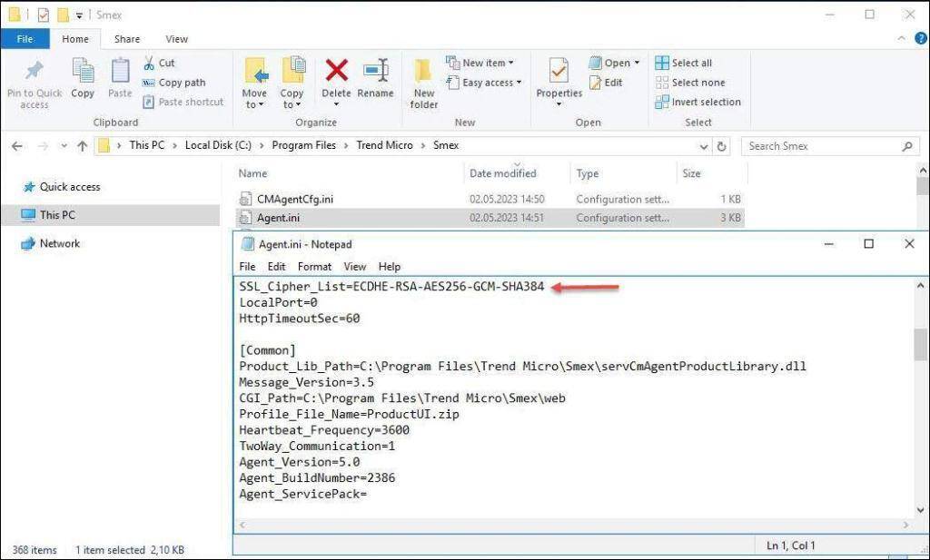The height and width of the screenshot is (560, 930).
Task: Switch to the Share ribbon tab
Action: [126, 38]
